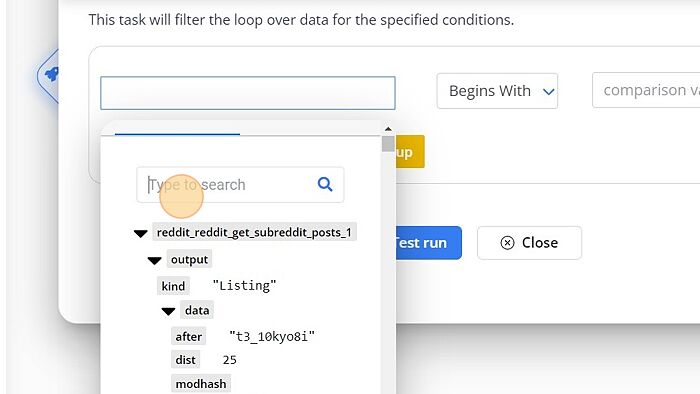Click the Test run button
Viewport: 700px width, 394px height.
[x=428, y=243]
